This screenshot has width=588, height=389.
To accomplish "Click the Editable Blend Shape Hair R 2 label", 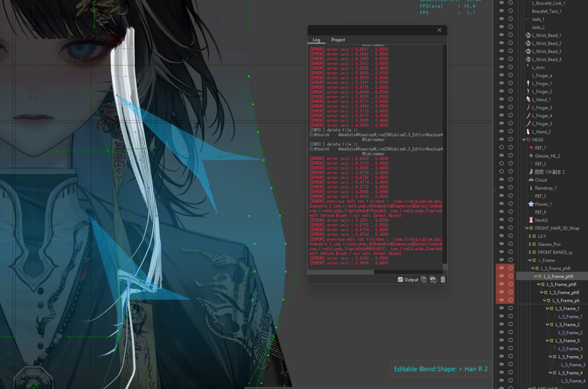I will 441,369.
